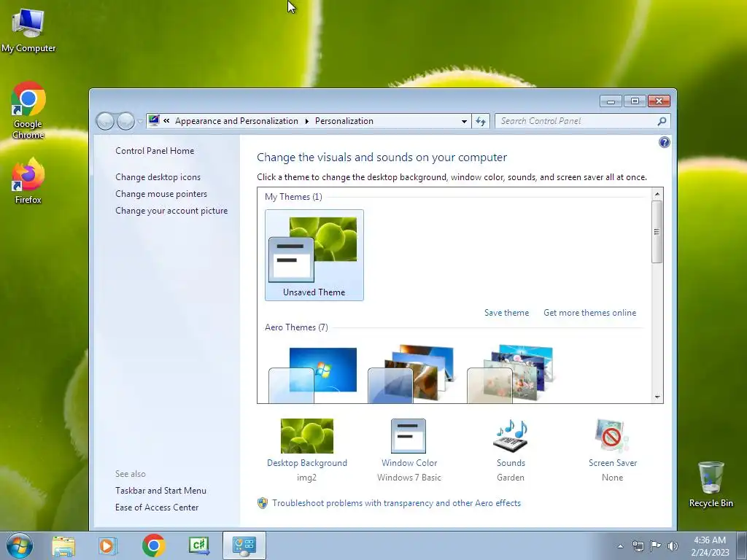Click the Control Panel address bar icon
This screenshot has width=747, height=560.
153,120
